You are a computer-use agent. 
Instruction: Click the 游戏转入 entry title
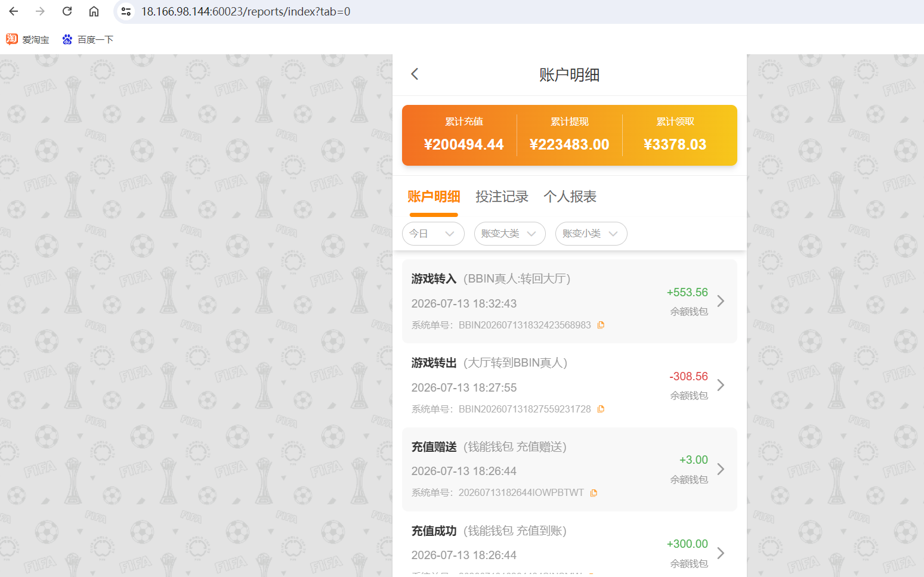pyautogui.click(x=434, y=279)
